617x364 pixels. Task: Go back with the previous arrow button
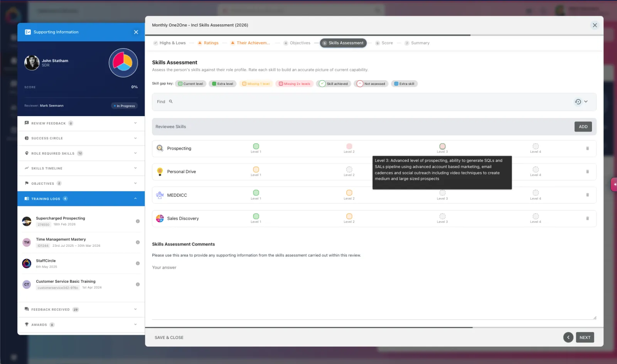point(568,337)
